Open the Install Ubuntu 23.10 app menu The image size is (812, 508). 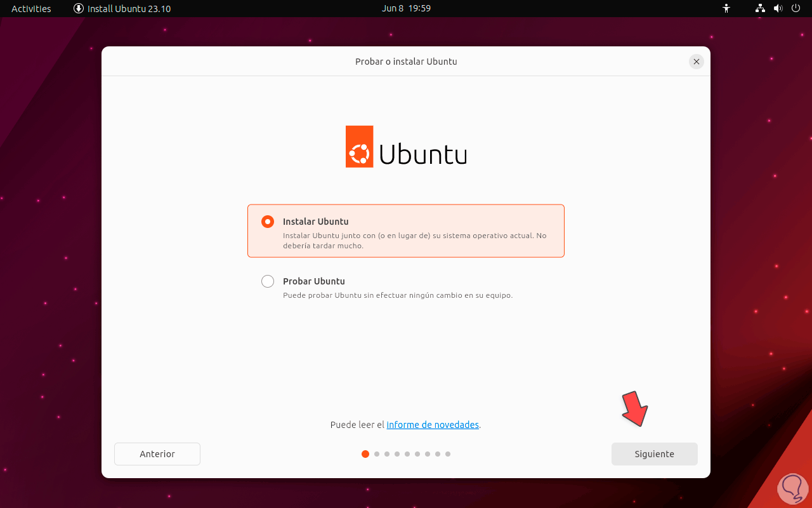pyautogui.click(x=122, y=8)
